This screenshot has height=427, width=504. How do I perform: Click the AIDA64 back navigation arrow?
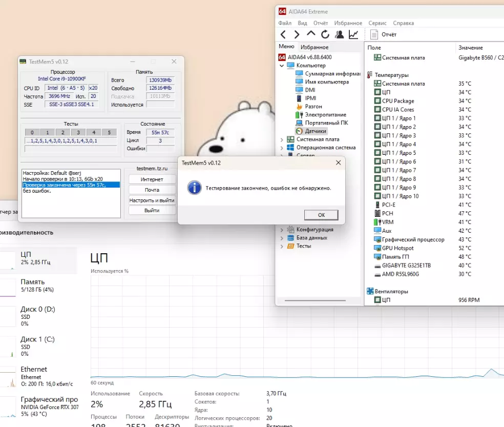tap(283, 34)
